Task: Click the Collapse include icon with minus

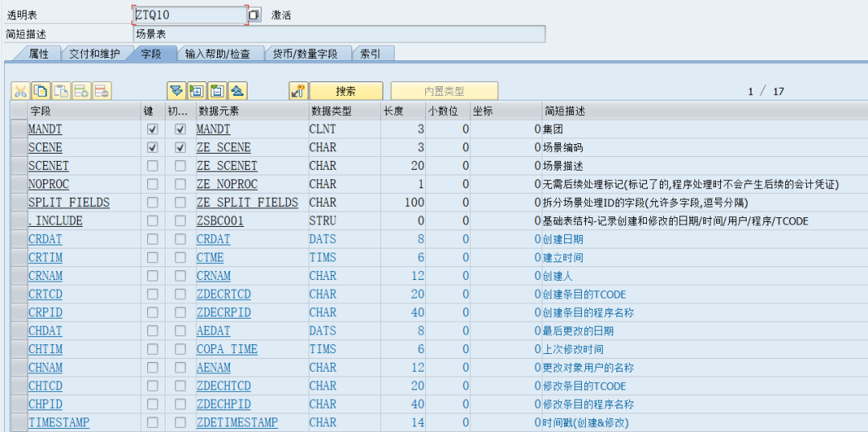Action: [x=217, y=91]
